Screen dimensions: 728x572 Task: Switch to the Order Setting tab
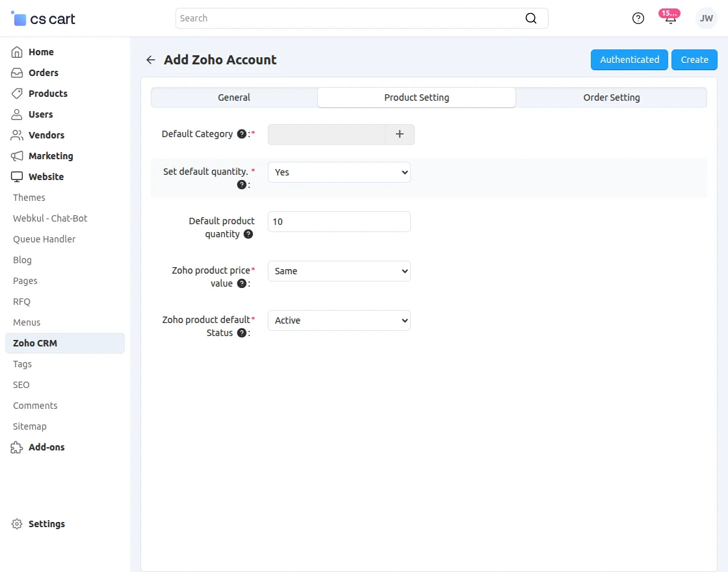click(x=611, y=97)
